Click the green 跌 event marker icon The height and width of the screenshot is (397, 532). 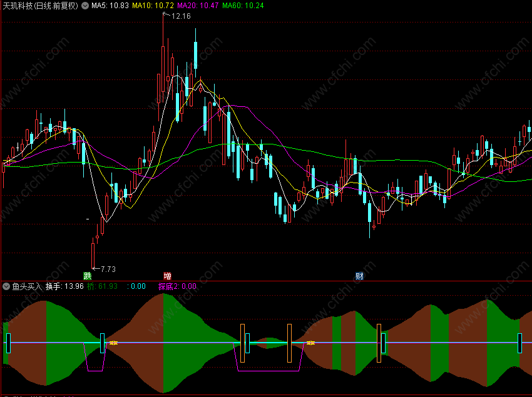[87, 276]
